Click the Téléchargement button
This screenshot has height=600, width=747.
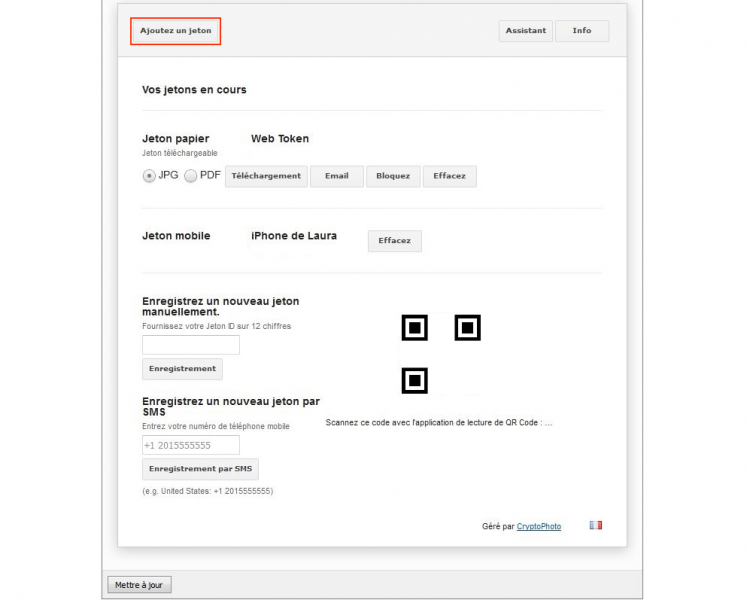click(x=266, y=176)
